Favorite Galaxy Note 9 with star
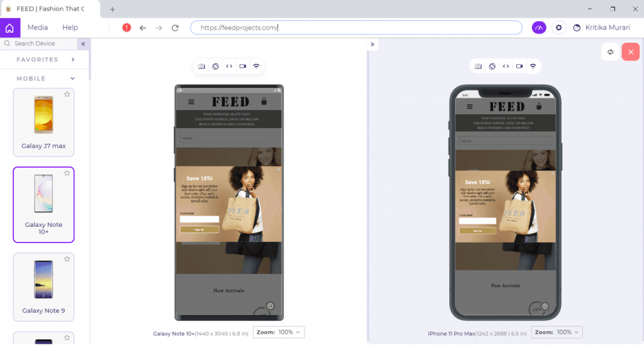This screenshot has height=345, width=644. pos(67,259)
